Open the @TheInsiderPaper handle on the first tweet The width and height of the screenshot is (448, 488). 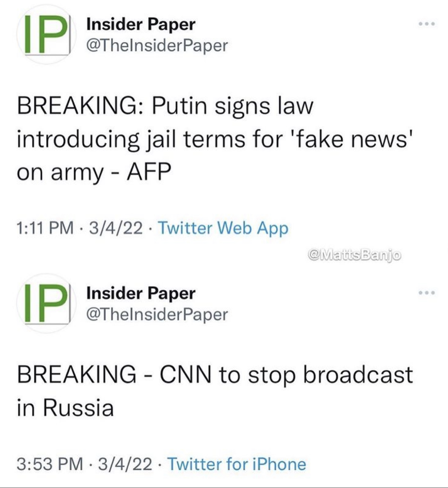click(x=157, y=46)
